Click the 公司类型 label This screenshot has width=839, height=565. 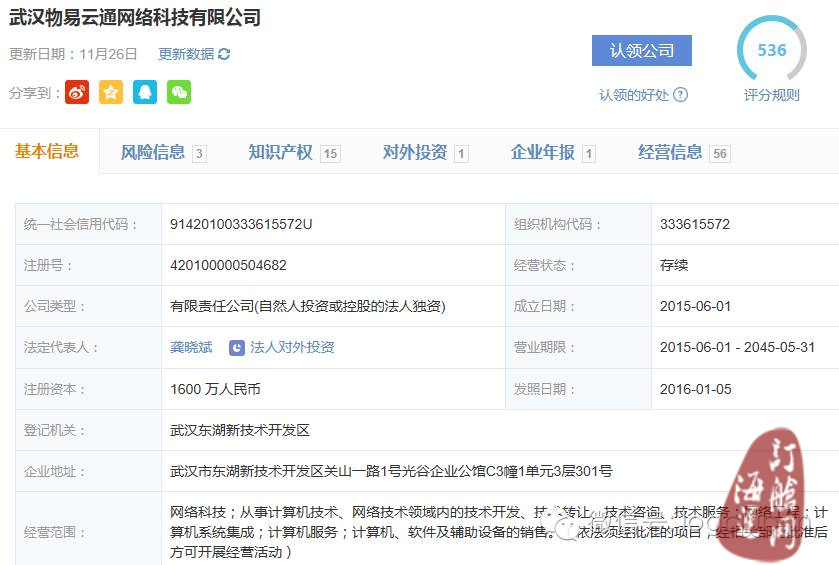[x=55, y=307]
